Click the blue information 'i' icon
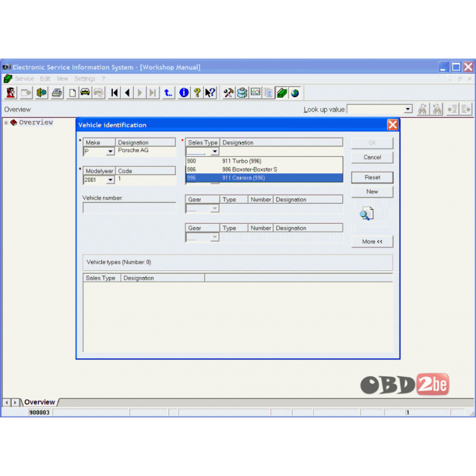 pos(184,93)
